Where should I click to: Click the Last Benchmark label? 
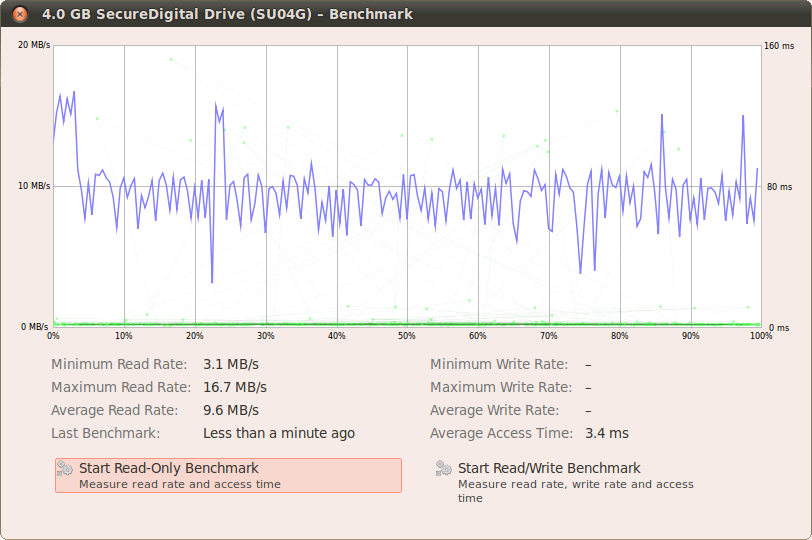[x=106, y=433]
